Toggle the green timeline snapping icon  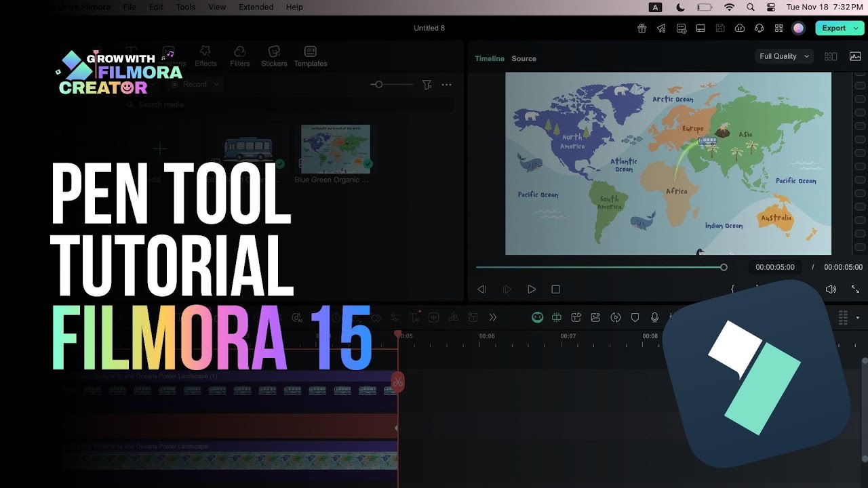tap(557, 317)
